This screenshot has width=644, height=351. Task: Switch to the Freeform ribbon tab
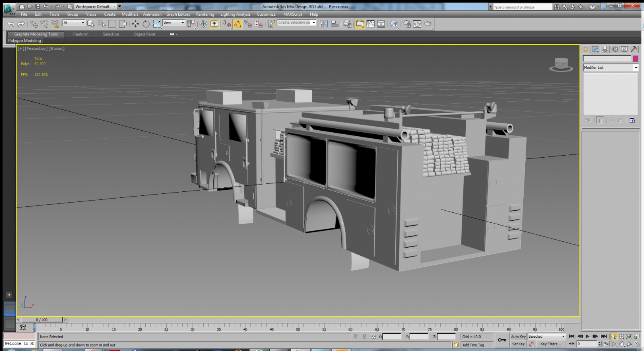80,34
